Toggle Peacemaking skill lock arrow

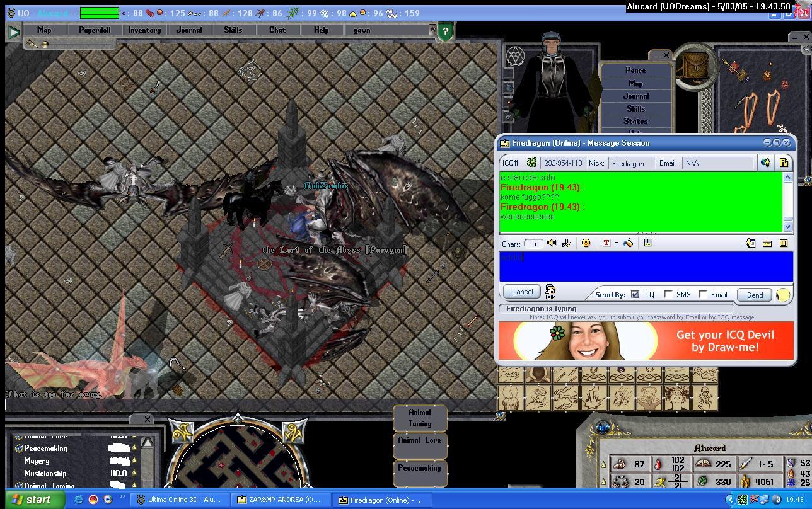point(134,449)
